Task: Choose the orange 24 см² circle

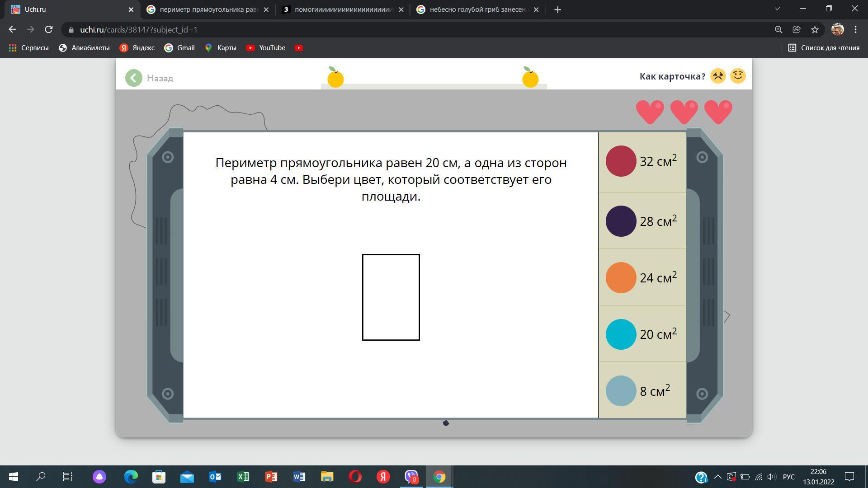Action: (x=621, y=278)
